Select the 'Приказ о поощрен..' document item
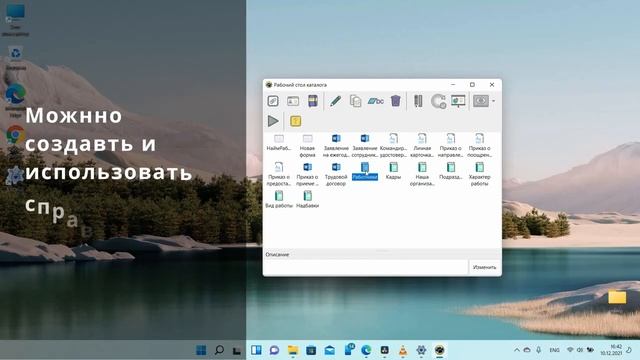This screenshot has height=360, width=640. (x=480, y=146)
